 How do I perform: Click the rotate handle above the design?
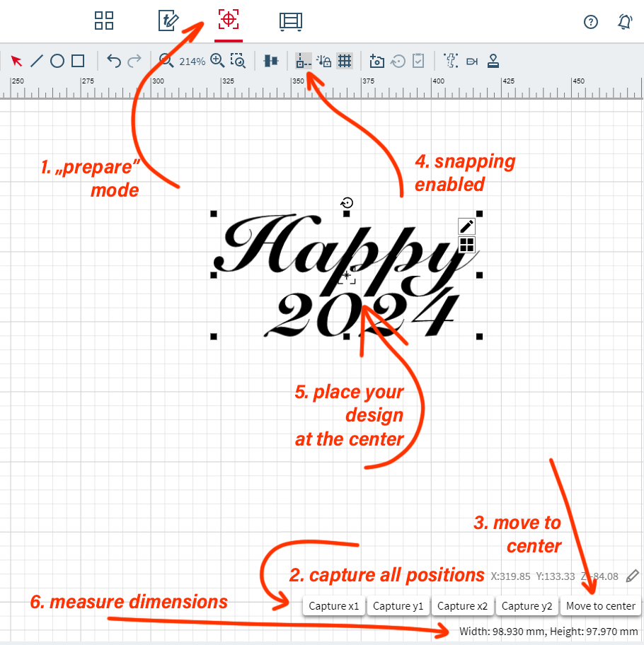(347, 202)
